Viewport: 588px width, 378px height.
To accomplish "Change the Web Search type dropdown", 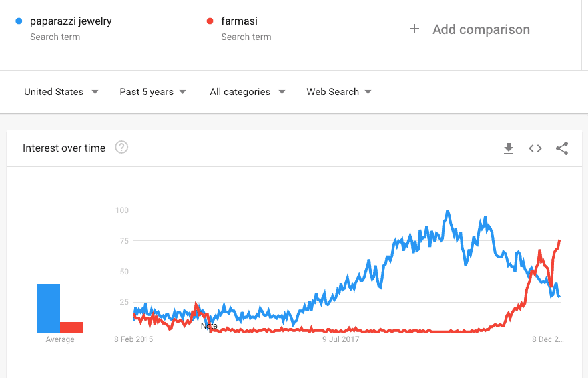I will coord(339,92).
